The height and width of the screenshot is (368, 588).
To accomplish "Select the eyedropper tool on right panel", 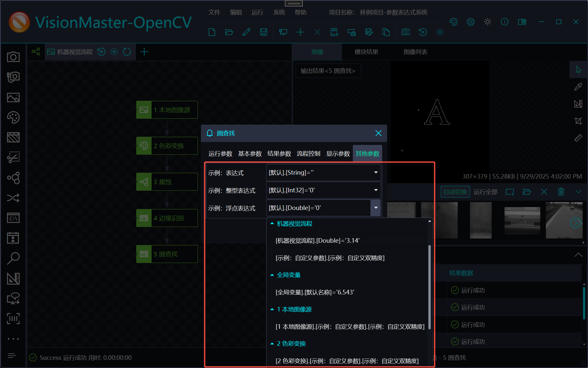I will (x=578, y=87).
